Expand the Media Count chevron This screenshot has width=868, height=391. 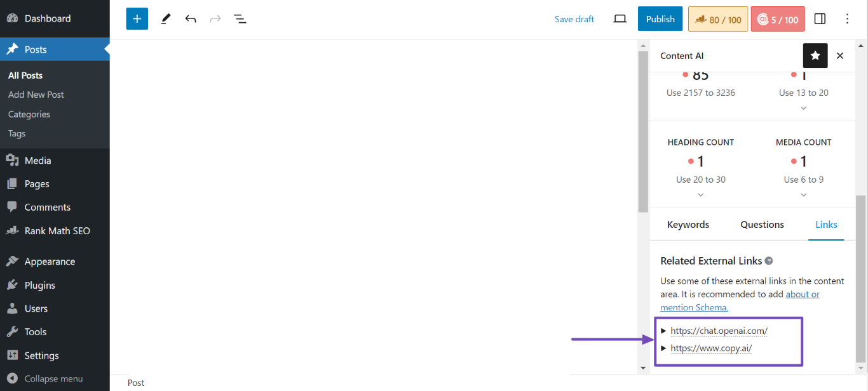pyautogui.click(x=804, y=195)
